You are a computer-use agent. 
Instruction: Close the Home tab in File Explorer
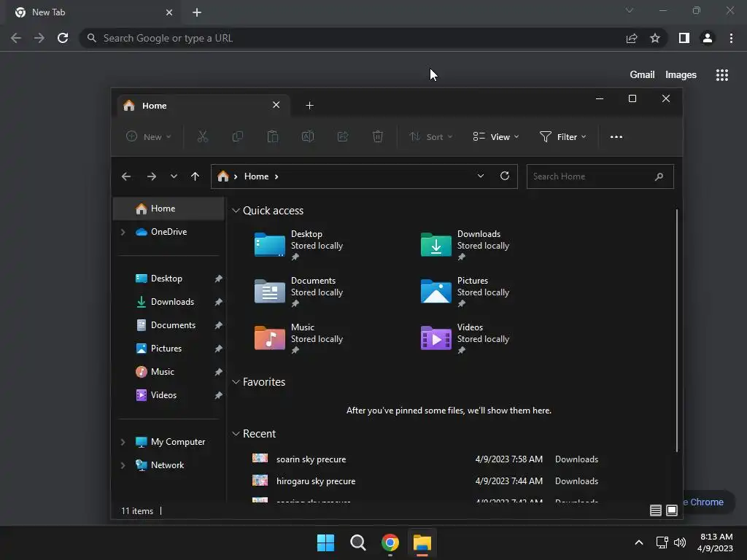tap(276, 105)
